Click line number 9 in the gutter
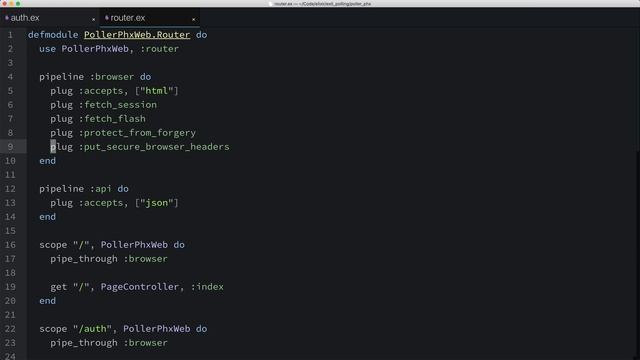This screenshot has width=640, height=360. coord(10,147)
